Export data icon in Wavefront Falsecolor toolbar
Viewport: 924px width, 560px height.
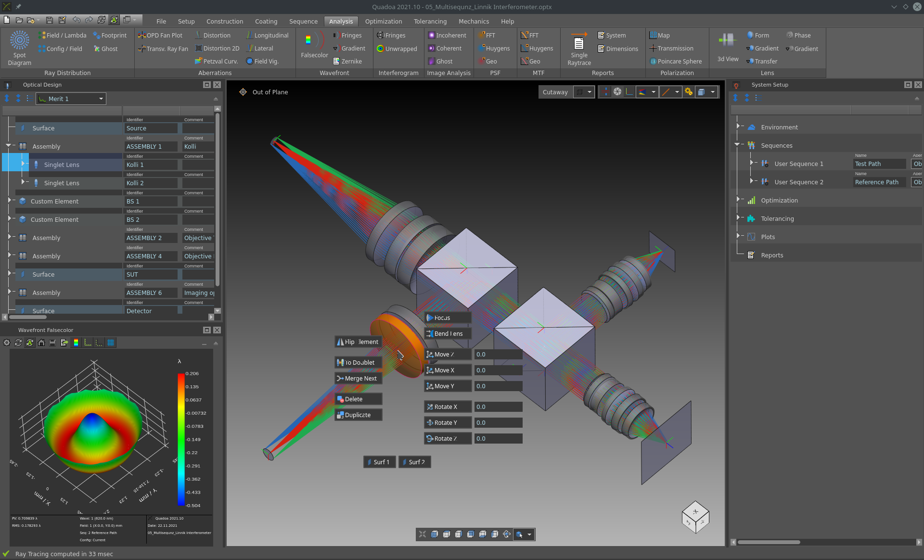tap(64, 343)
